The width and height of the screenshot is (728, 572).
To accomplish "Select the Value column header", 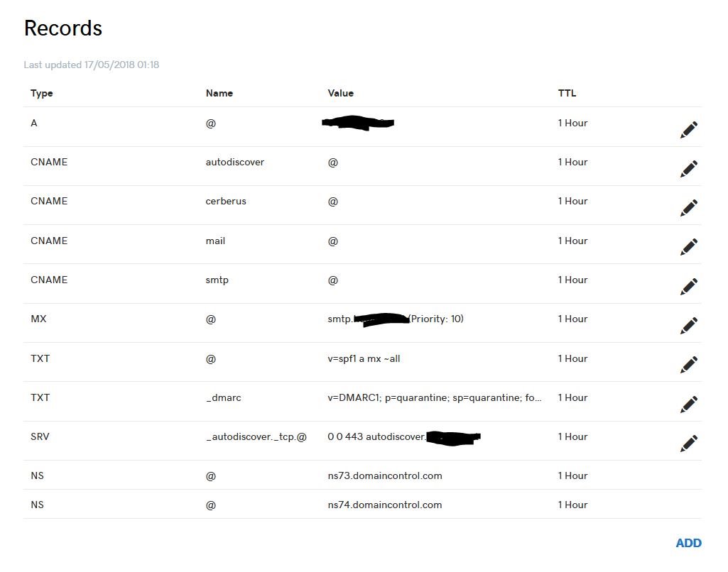I will click(x=341, y=93).
